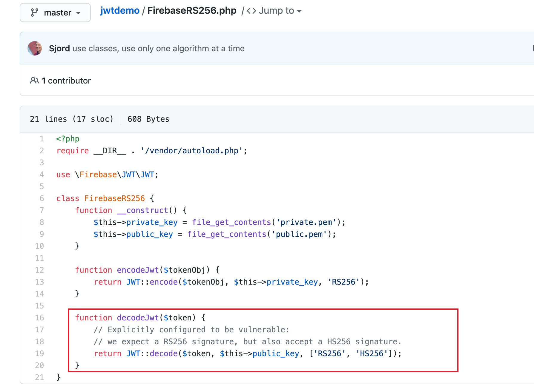Open the commit message 'use classes, use only one algorithm'
Viewport: 534px width, 392px height.
pyautogui.click(x=158, y=48)
